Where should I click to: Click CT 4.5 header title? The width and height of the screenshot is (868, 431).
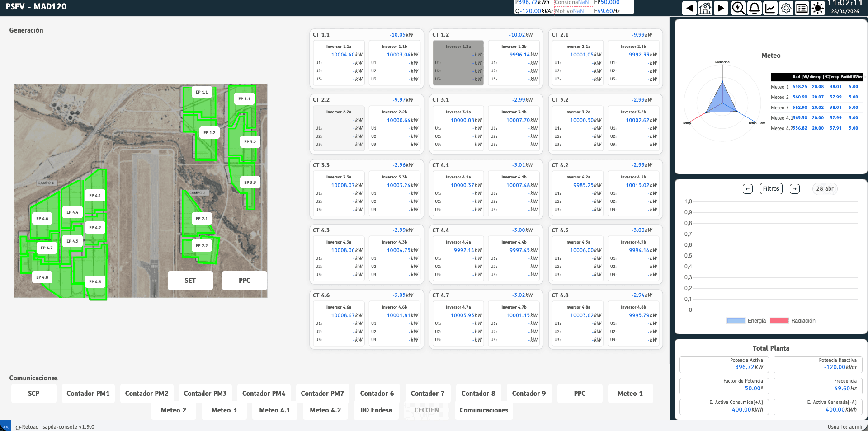pos(560,230)
